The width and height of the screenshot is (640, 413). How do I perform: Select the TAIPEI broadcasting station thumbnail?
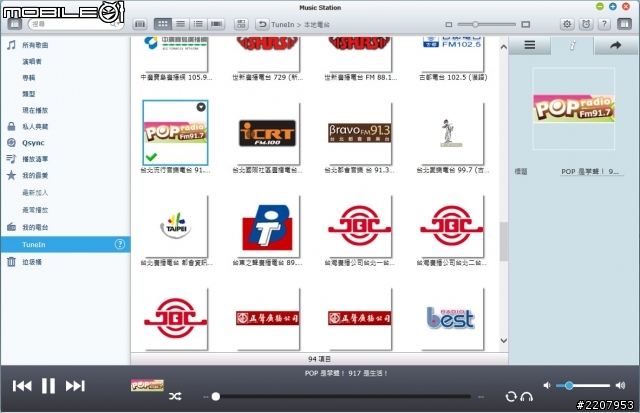[175, 226]
